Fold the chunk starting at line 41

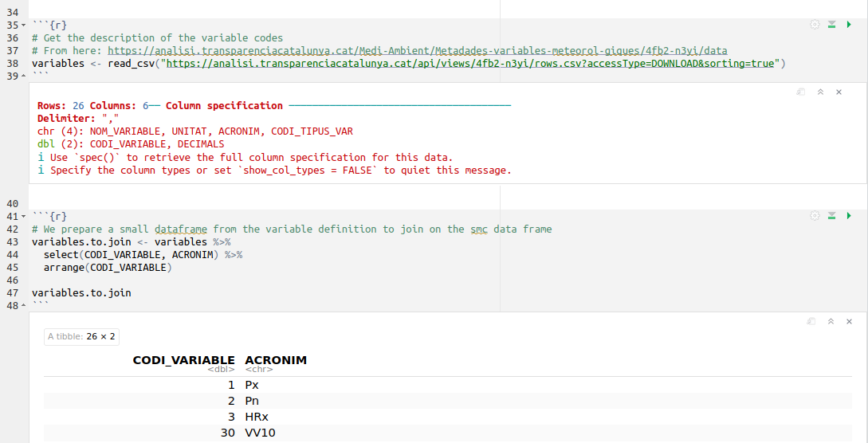[x=23, y=217]
